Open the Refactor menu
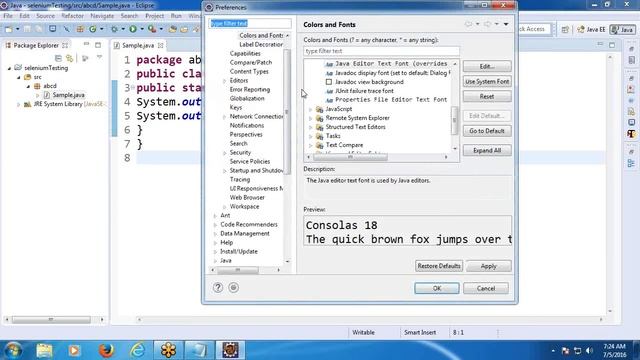640x360 pixels. pos(72,16)
